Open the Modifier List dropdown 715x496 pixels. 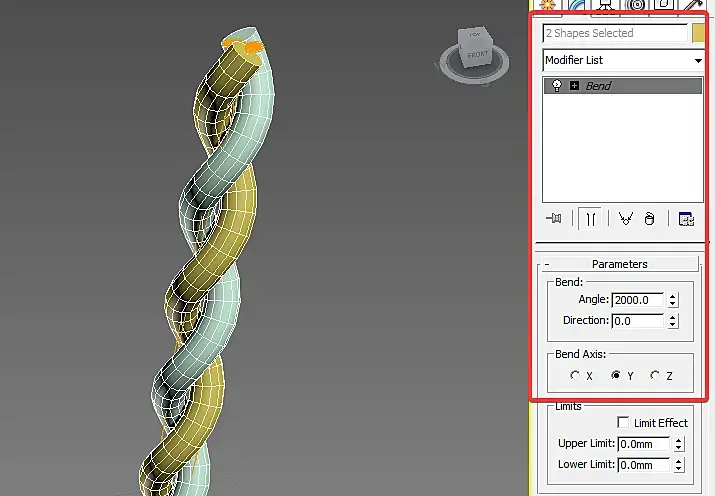[623, 60]
